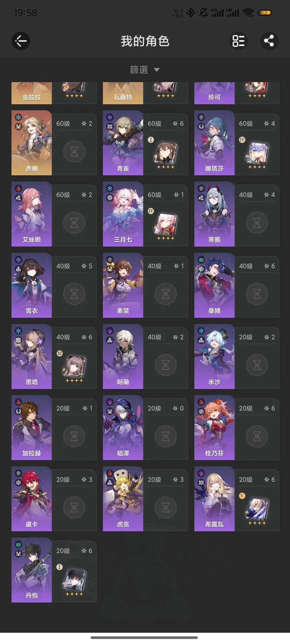290x644 pixels.
Task: Open 三月七 character portrait
Action: pyautogui.click(x=123, y=214)
